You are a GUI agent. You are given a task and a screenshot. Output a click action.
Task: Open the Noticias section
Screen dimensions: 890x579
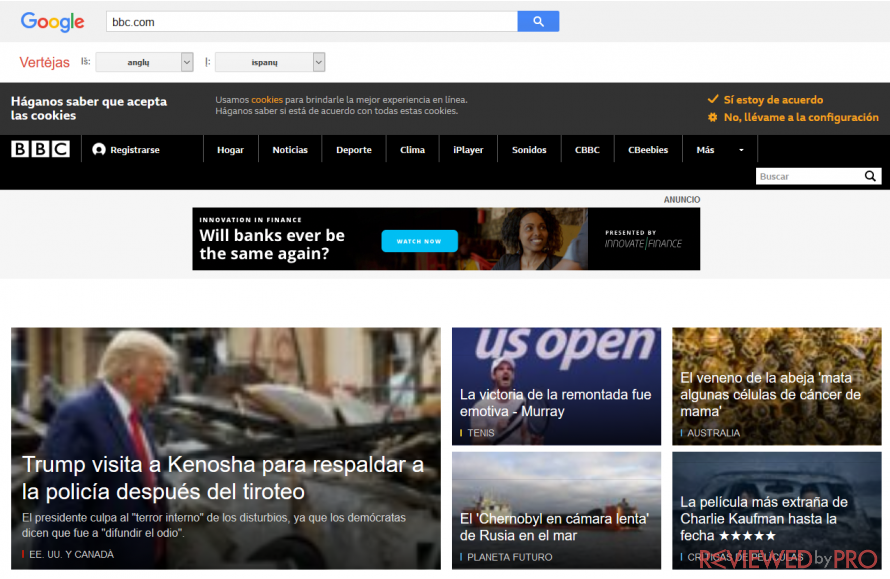[x=290, y=150]
